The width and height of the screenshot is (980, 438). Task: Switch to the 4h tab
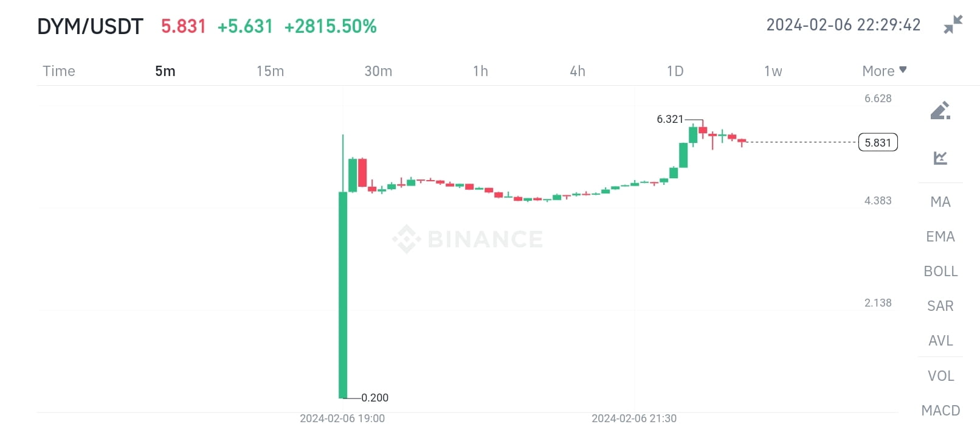(x=577, y=71)
